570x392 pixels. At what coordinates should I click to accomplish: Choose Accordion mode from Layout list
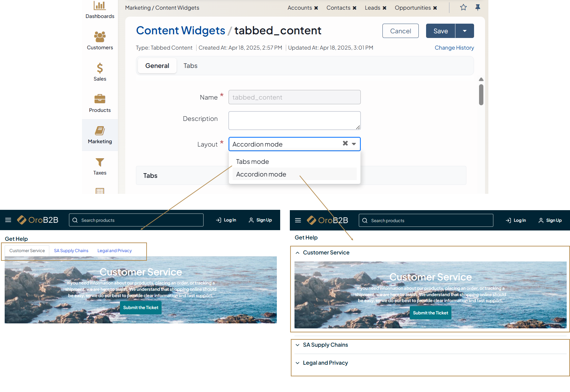pyautogui.click(x=294, y=174)
